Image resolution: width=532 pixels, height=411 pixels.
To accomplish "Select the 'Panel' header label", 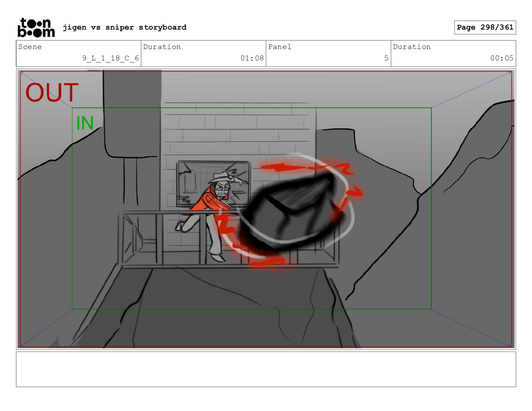I will [280, 47].
